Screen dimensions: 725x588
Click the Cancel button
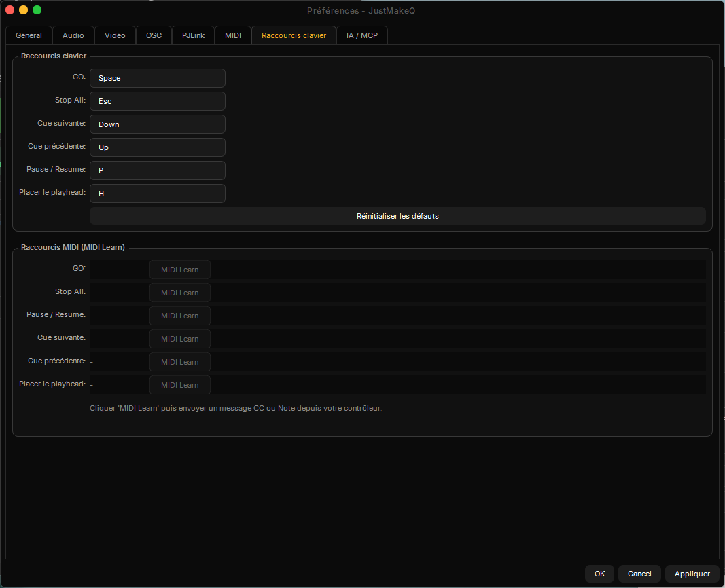pos(639,574)
